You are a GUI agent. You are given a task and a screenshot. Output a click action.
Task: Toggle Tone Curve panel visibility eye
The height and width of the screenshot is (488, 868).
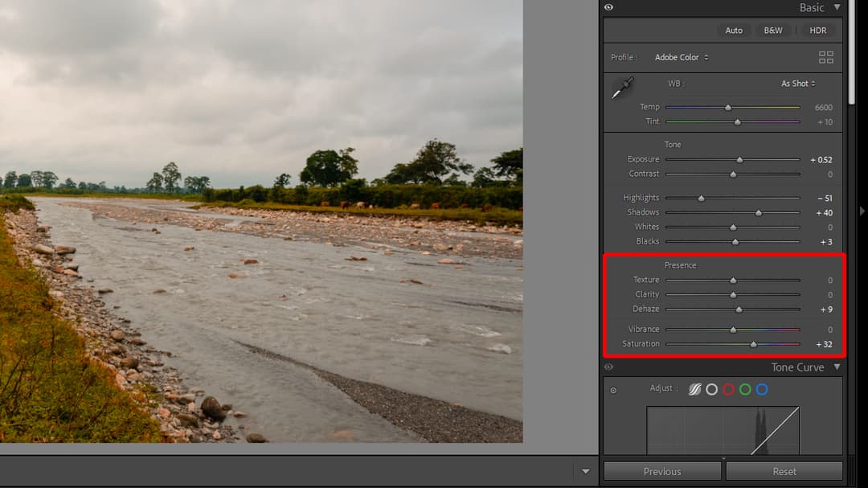[609, 367]
